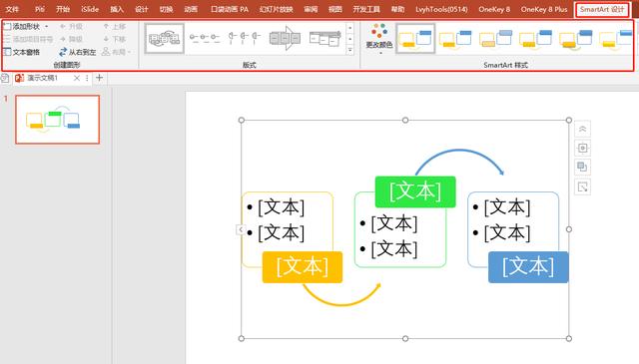Open the 布局 layout dropdown
The height and width of the screenshot is (364, 639).
(x=116, y=52)
